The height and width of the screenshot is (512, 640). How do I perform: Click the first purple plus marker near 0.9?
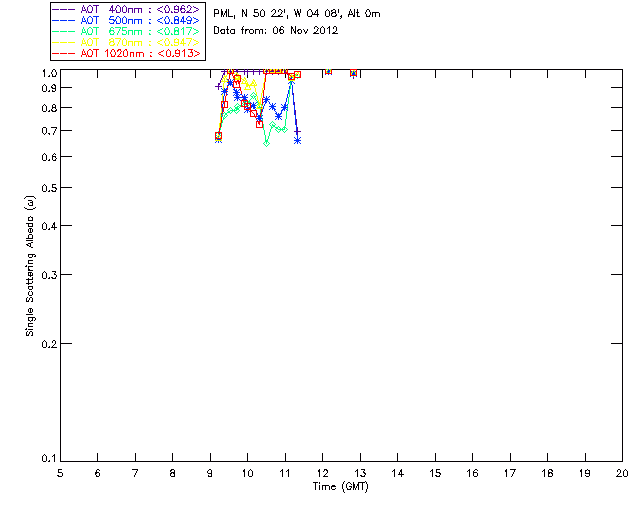tap(218, 87)
